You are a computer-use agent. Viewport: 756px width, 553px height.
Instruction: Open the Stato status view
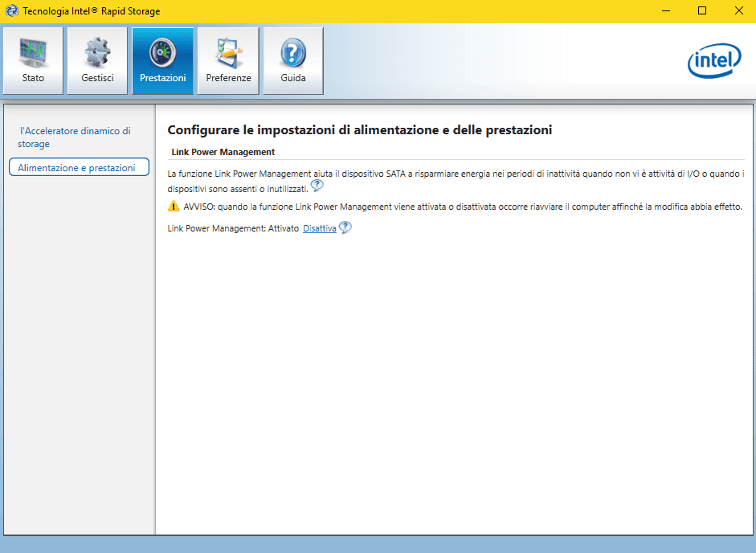coord(33,61)
